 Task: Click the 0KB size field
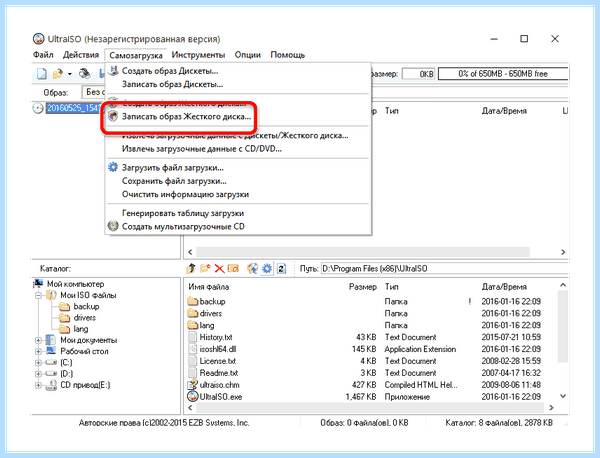coord(419,74)
